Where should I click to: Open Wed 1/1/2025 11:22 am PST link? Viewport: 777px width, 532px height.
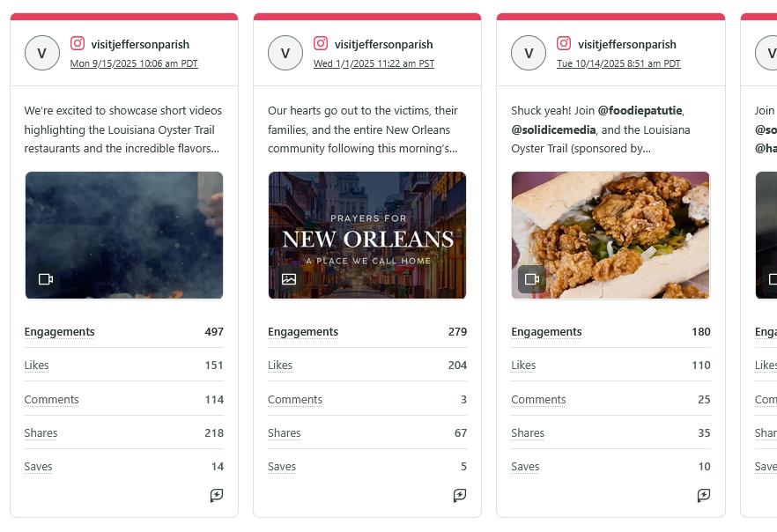(x=374, y=63)
